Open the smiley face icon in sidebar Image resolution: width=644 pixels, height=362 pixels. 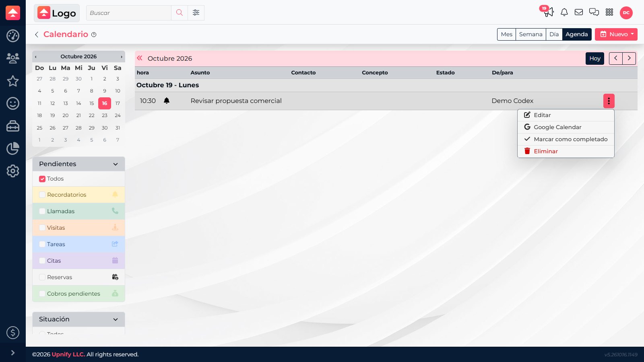pos(13,103)
